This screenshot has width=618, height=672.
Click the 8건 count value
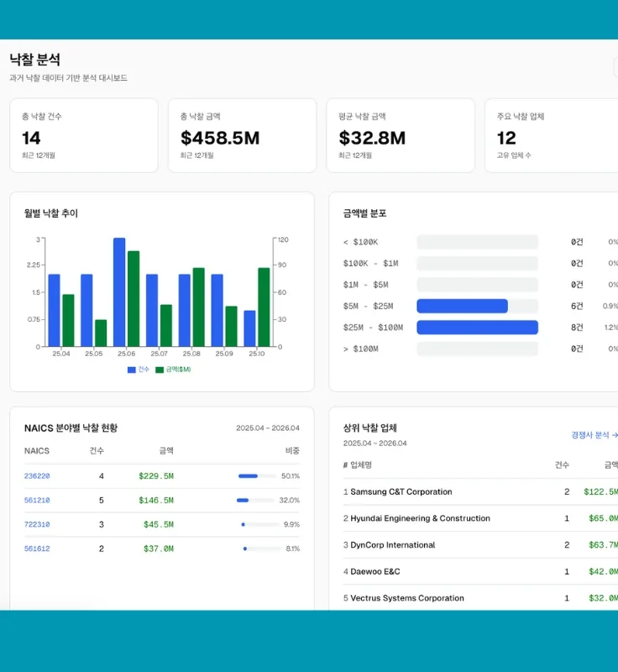[x=577, y=328]
